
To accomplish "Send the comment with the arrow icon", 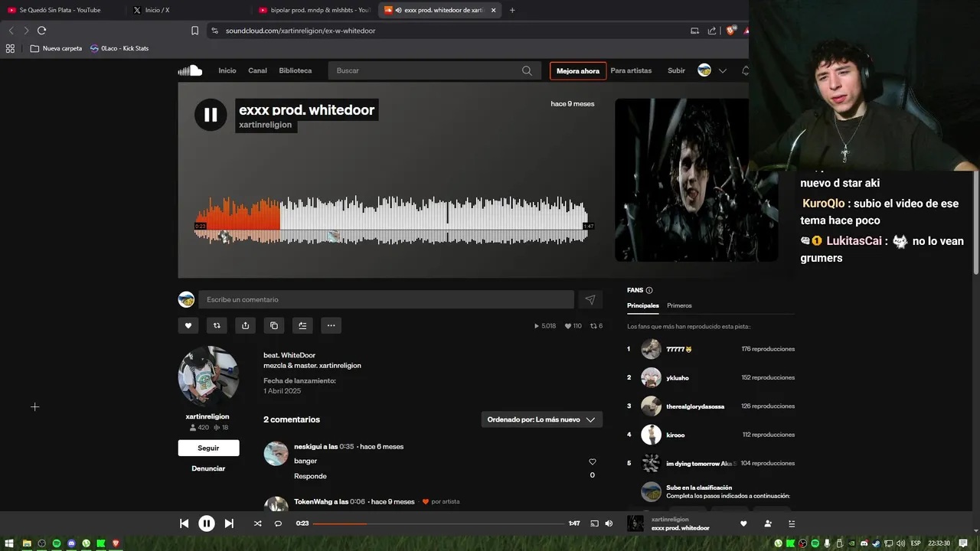I will [590, 300].
